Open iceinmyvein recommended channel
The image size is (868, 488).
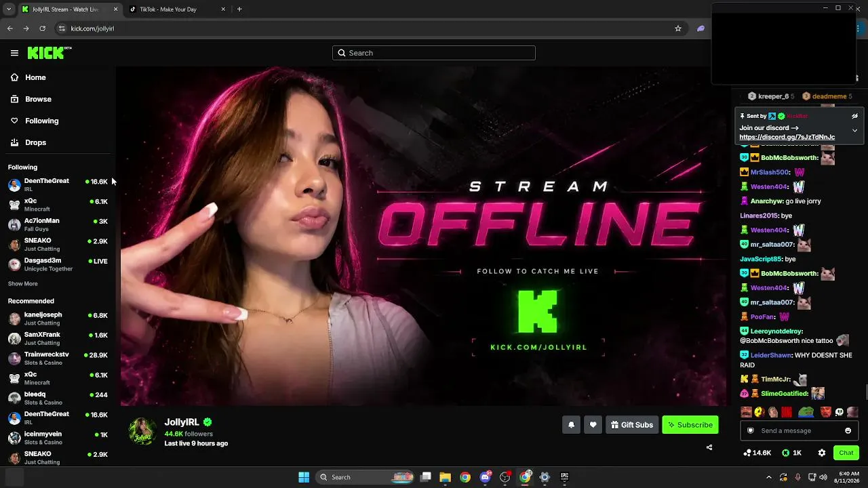coord(58,437)
